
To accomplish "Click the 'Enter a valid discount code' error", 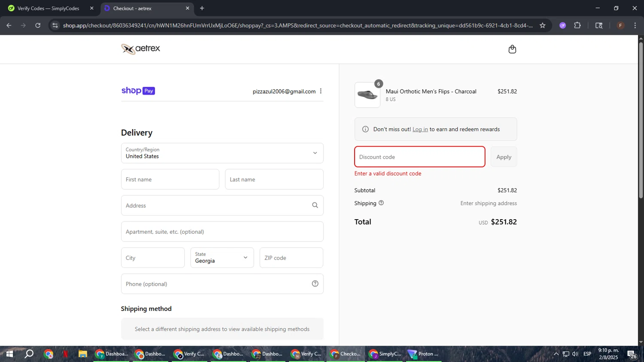I will (x=388, y=174).
